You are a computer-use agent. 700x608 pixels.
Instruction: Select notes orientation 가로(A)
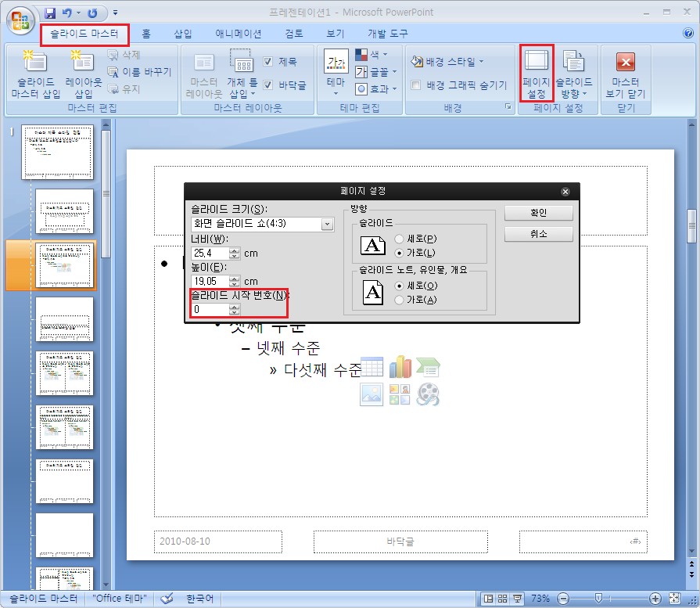point(399,300)
